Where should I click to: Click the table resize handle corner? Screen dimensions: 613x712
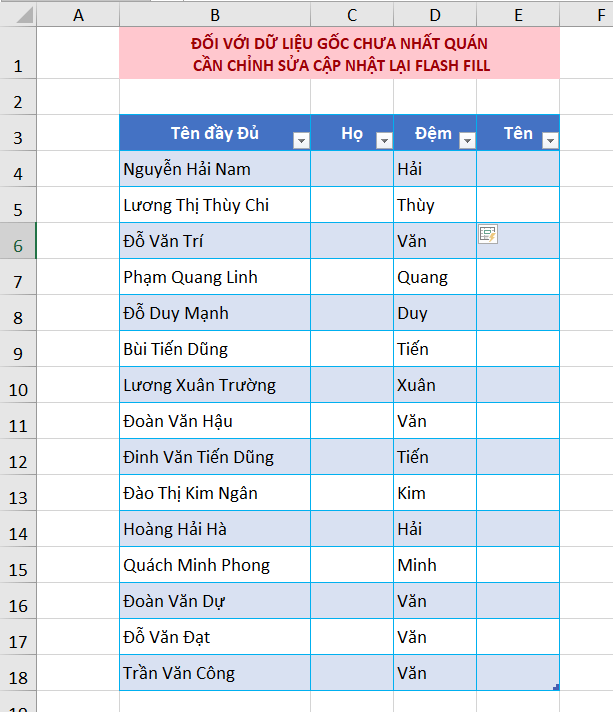556,687
